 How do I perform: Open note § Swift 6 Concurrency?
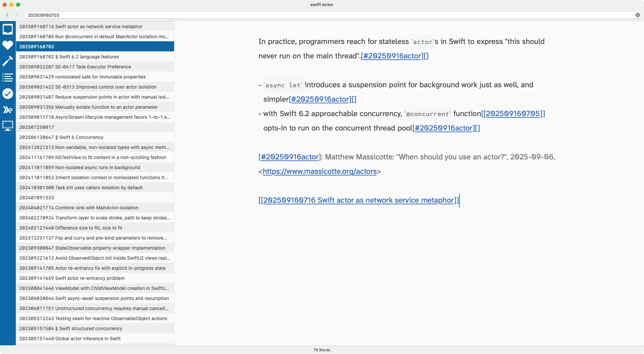click(95, 137)
